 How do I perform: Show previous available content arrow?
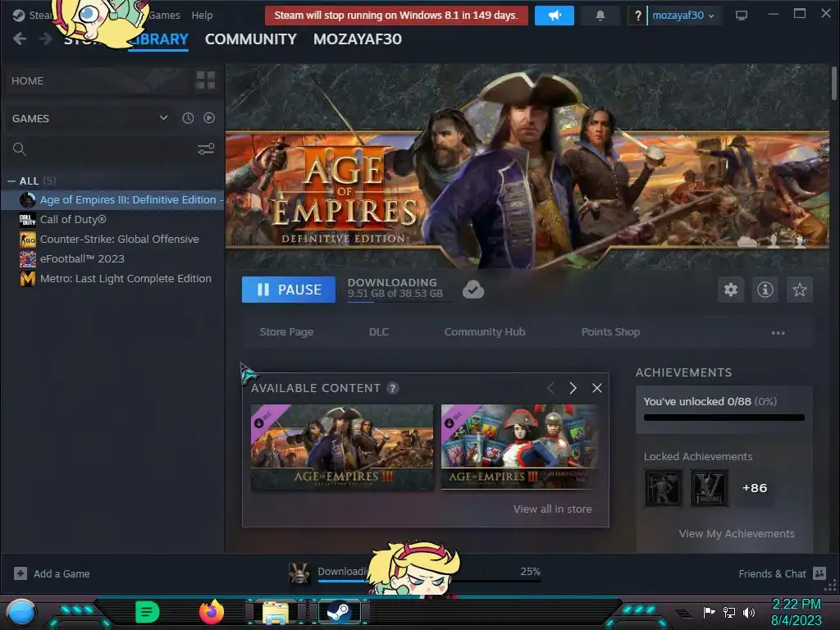coord(550,388)
